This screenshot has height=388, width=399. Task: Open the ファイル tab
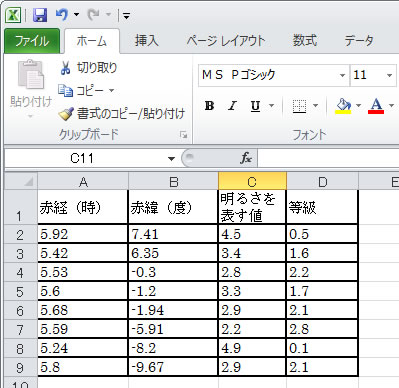(32, 41)
